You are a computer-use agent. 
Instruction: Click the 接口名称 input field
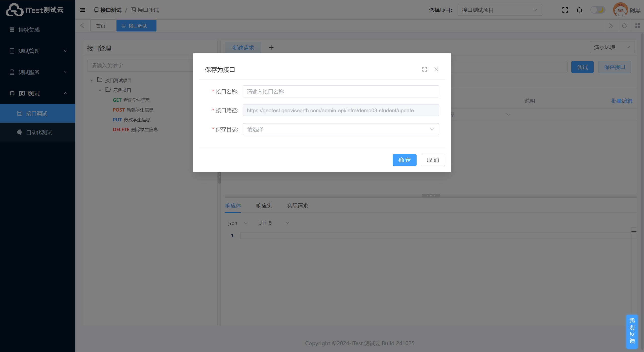[341, 92]
